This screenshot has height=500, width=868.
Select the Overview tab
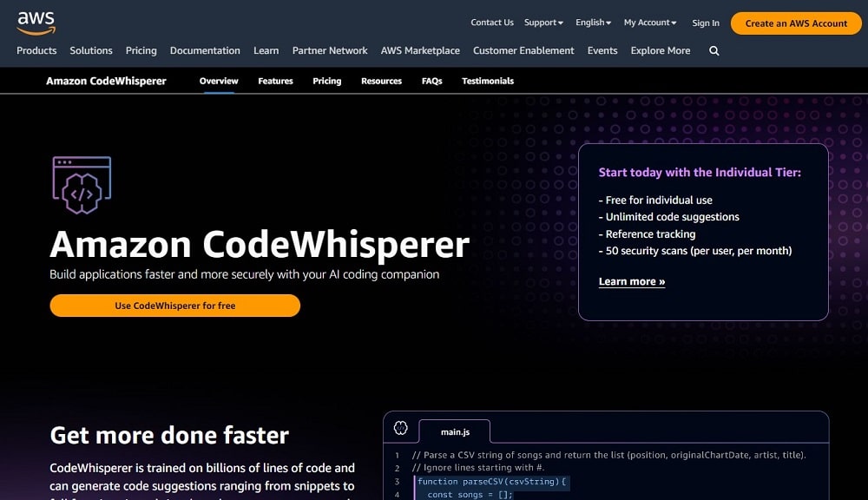[219, 81]
